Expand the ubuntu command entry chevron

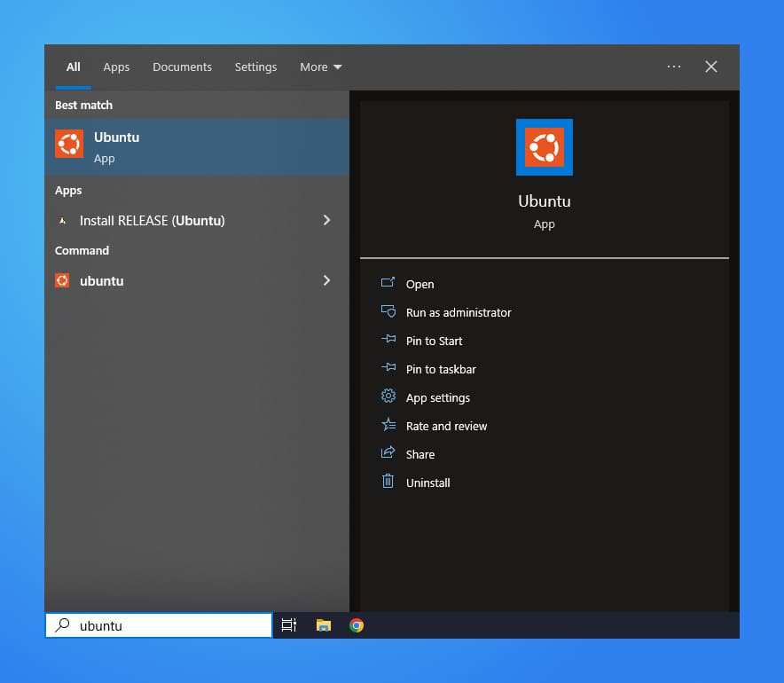click(326, 280)
